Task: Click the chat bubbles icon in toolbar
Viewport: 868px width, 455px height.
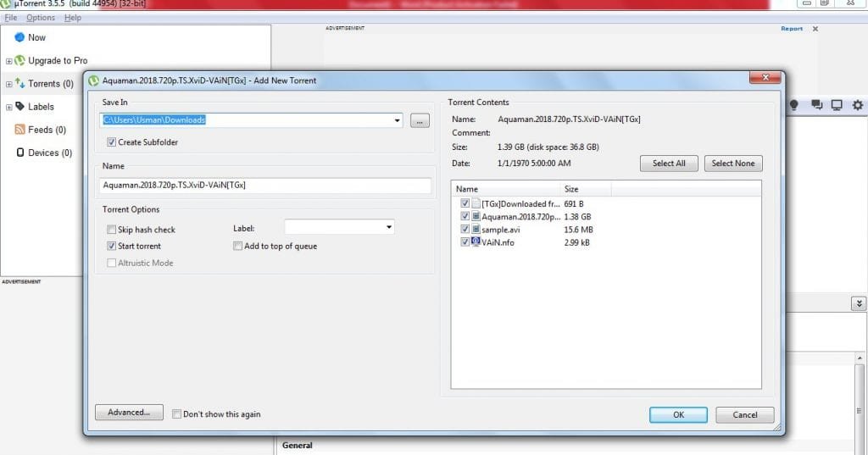Action: click(x=816, y=105)
